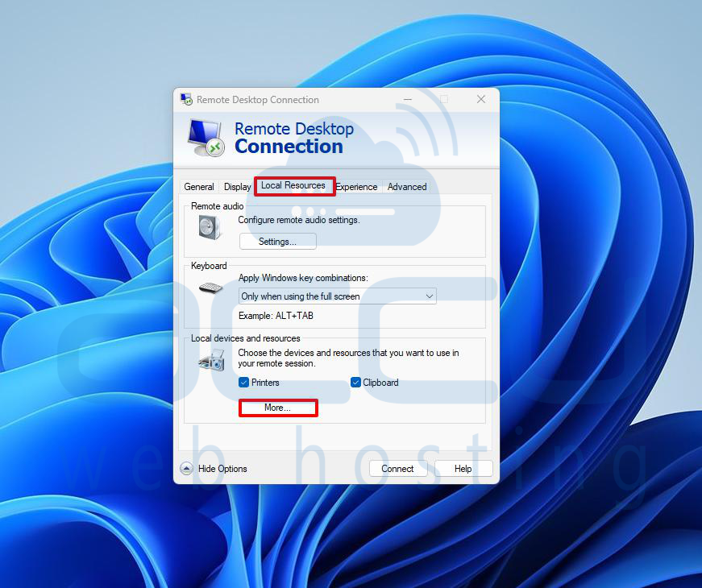Viewport: 702px width, 588px height.
Task: Click the Connect button
Action: [x=397, y=469]
